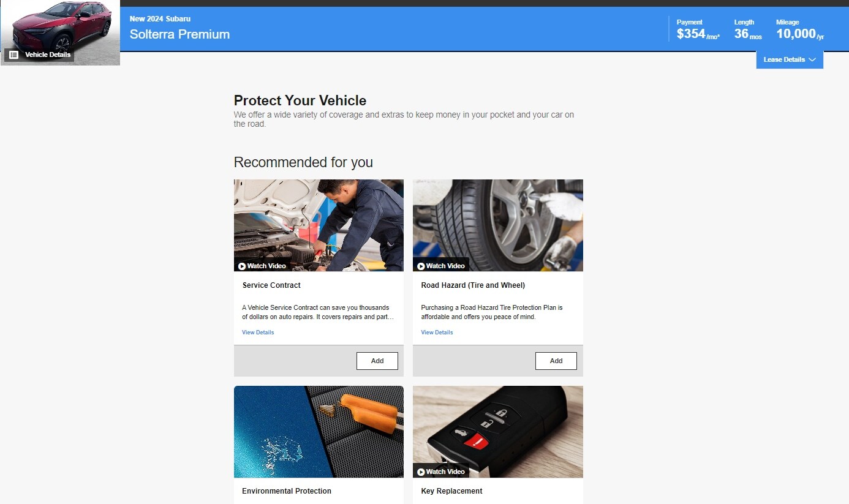
Task: Click the Environmental Protection popsicle image
Action: tap(319, 432)
